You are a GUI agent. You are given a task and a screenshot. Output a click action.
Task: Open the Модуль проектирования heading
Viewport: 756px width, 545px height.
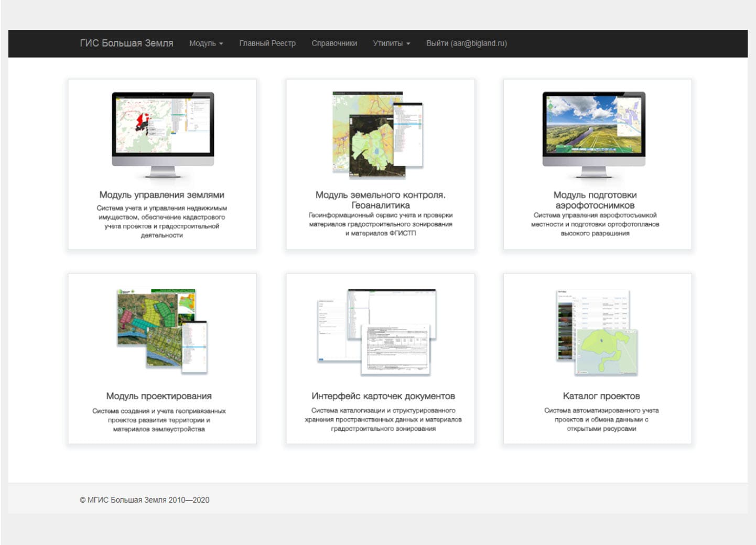159,396
